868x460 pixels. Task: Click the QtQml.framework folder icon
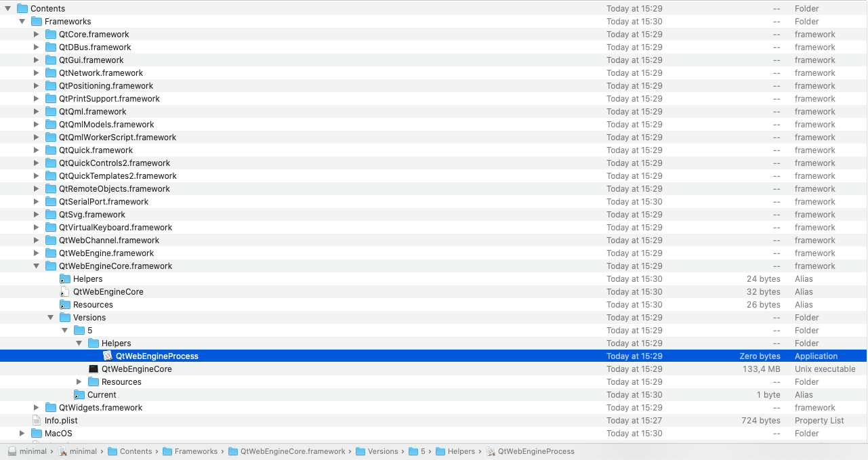pos(51,112)
